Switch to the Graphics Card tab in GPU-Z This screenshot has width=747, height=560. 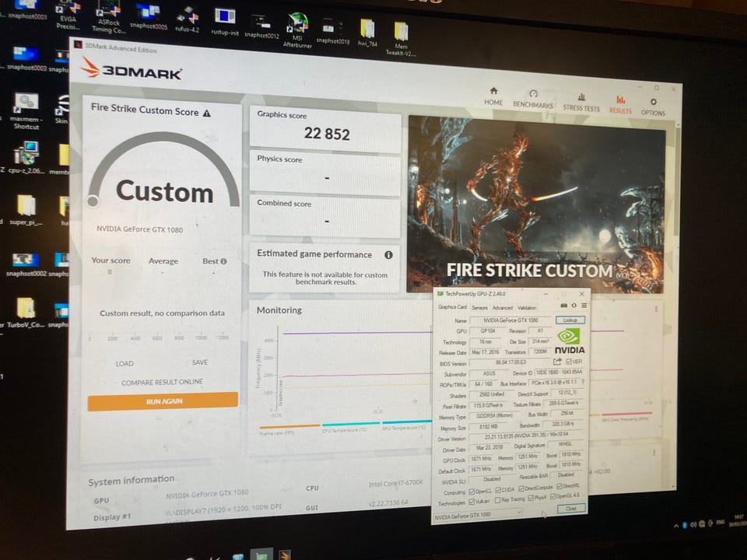tap(452, 306)
